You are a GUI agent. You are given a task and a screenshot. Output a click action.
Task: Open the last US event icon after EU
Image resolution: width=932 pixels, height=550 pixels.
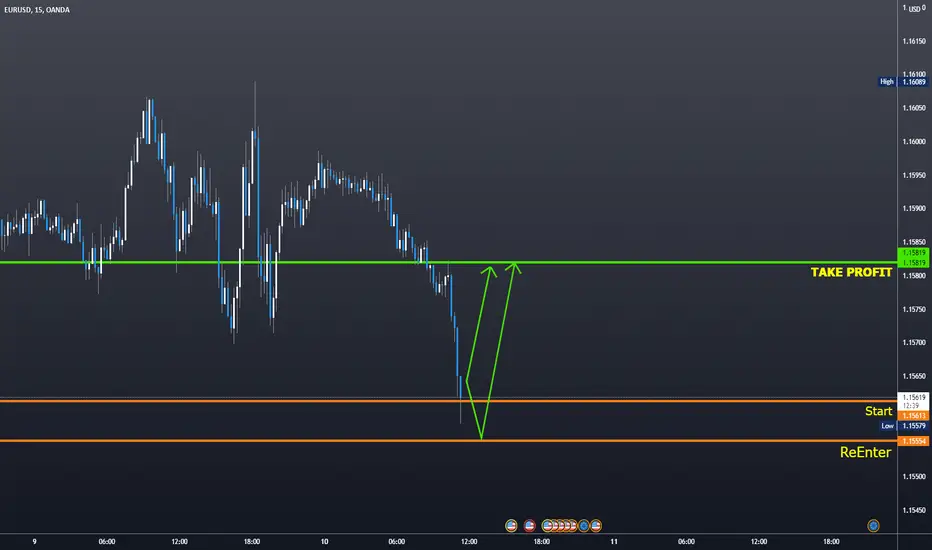pos(596,526)
